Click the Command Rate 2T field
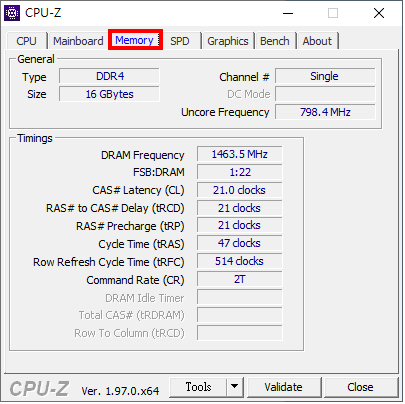Screen dimensions: 405x404 [x=240, y=279]
